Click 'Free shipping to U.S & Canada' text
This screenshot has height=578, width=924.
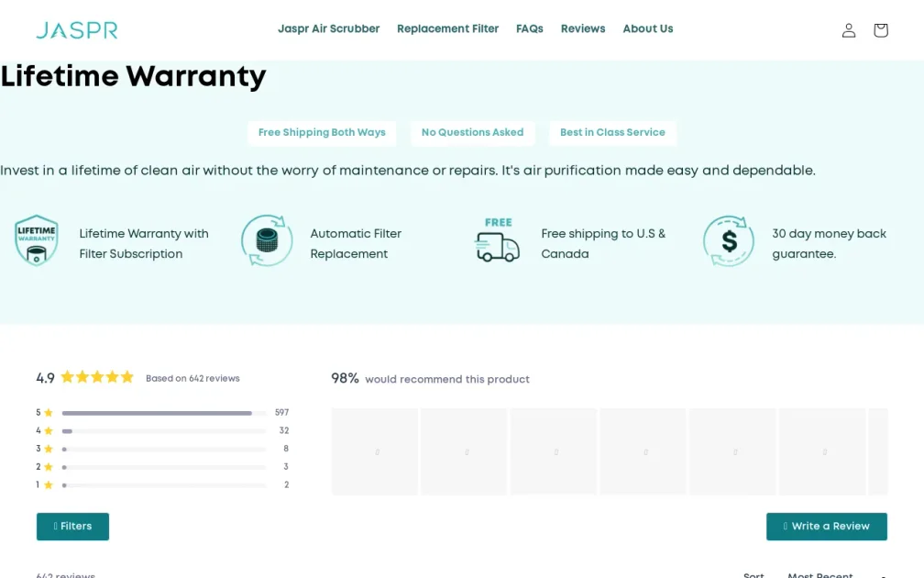(603, 244)
